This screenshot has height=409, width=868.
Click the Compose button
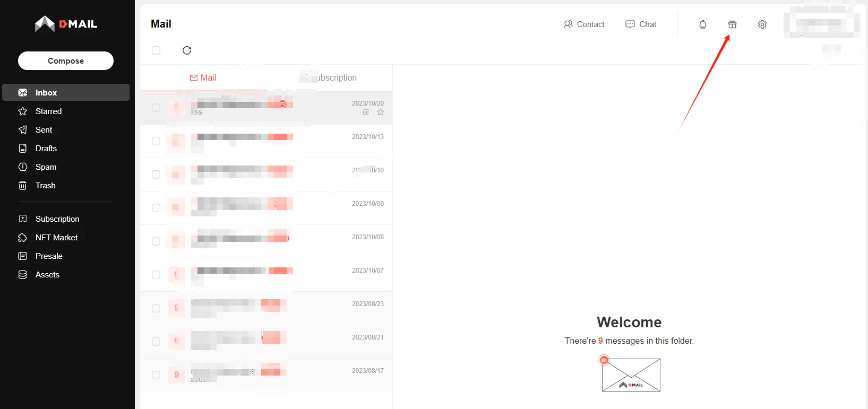[66, 61]
